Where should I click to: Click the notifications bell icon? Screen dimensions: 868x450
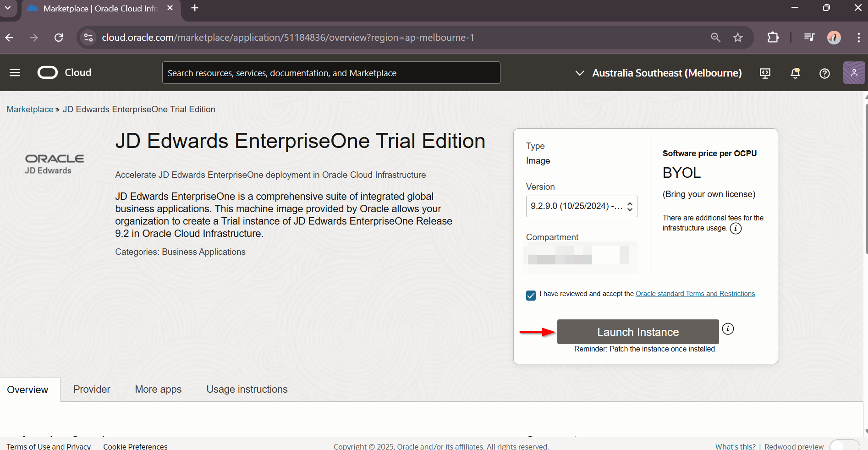tap(795, 73)
